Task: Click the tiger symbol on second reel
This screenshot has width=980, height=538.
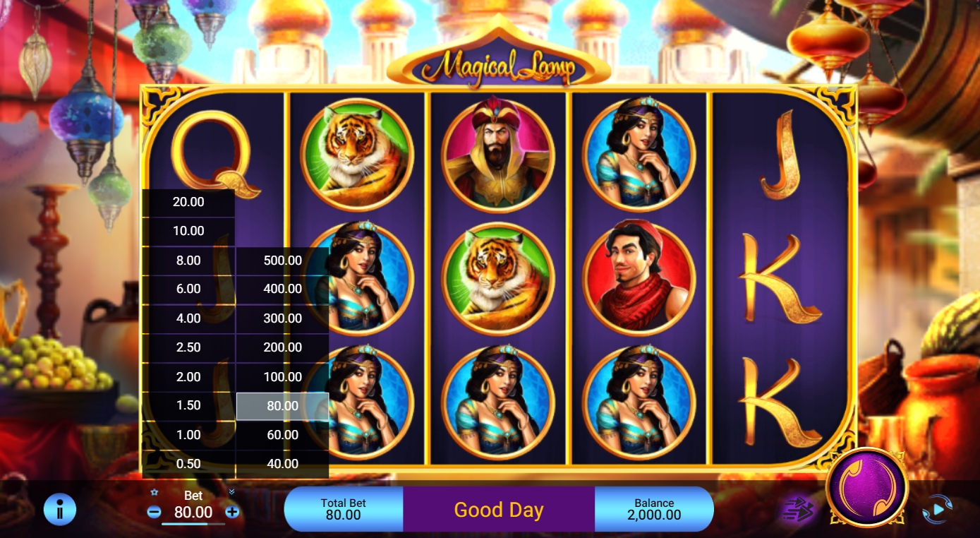Action: click(356, 155)
